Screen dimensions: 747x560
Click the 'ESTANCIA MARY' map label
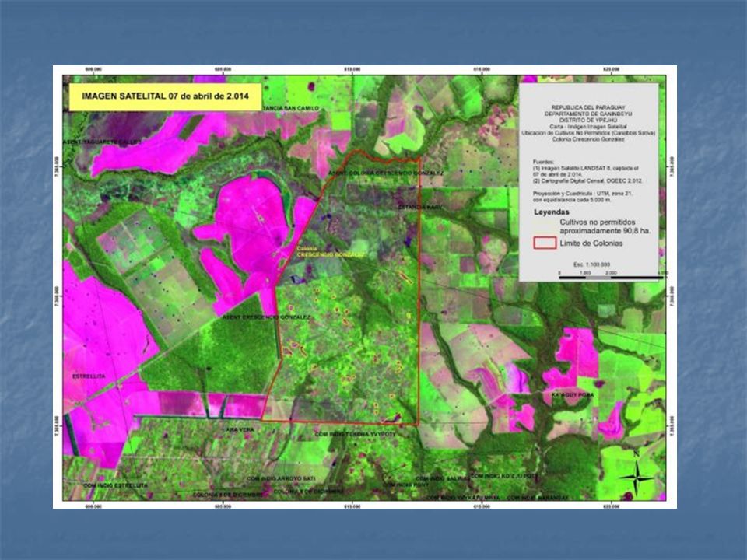click(x=420, y=208)
